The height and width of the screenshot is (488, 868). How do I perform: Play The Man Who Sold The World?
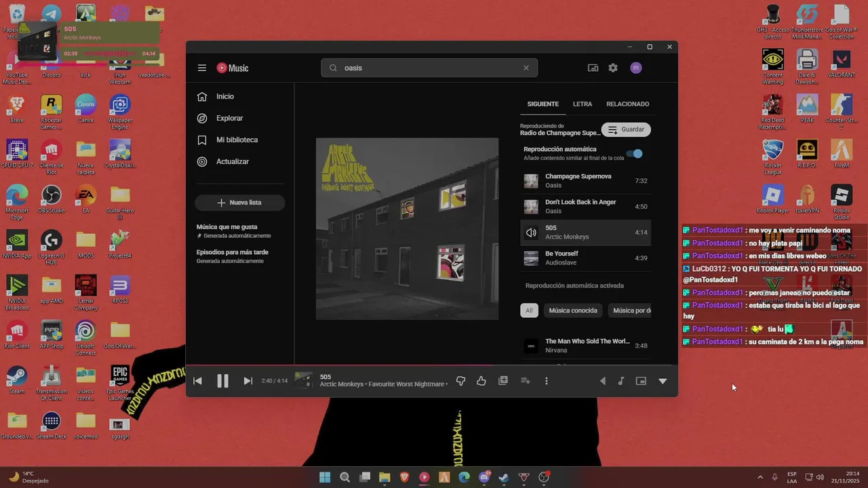coord(585,346)
